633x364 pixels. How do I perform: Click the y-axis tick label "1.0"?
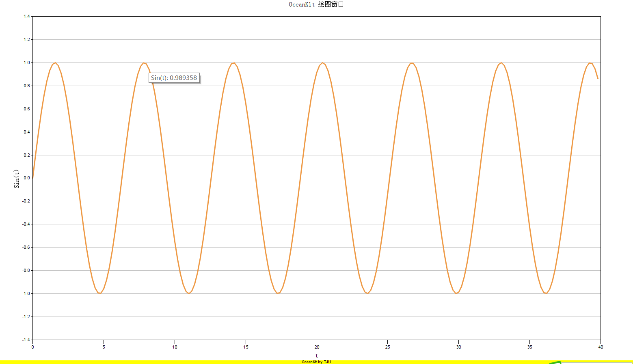tap(27, 63)
